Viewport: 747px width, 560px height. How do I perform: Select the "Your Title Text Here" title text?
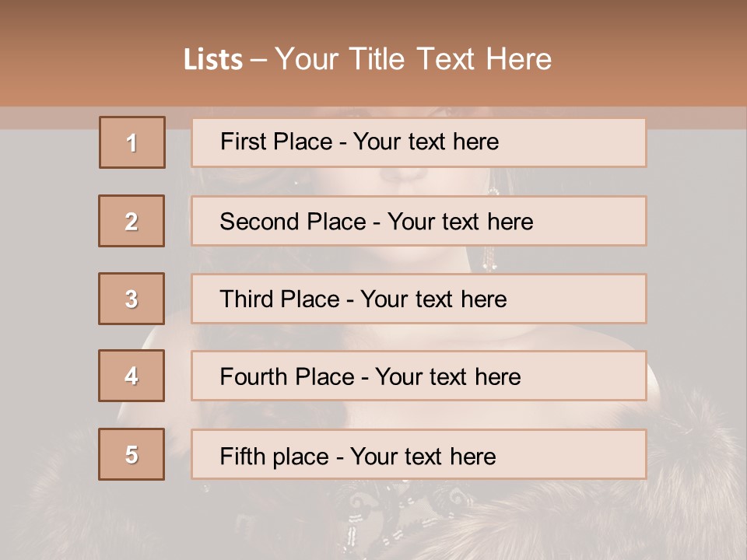(x=413, y=59)
